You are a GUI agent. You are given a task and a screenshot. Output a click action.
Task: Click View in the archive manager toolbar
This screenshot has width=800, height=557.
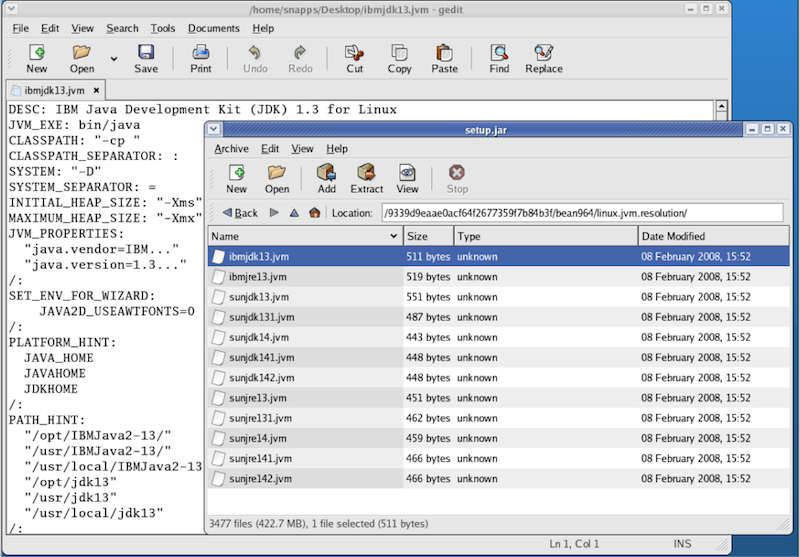[407, 180]
